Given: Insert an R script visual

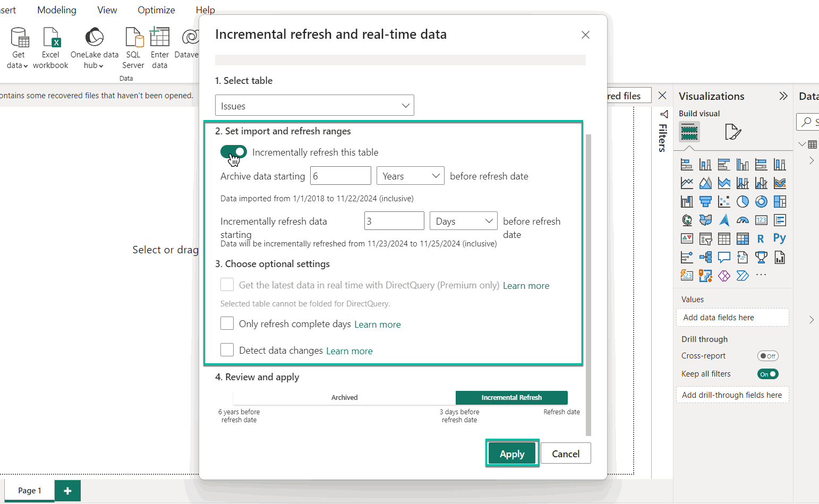Looking at the screenshot, I should (x=761, y=238).
